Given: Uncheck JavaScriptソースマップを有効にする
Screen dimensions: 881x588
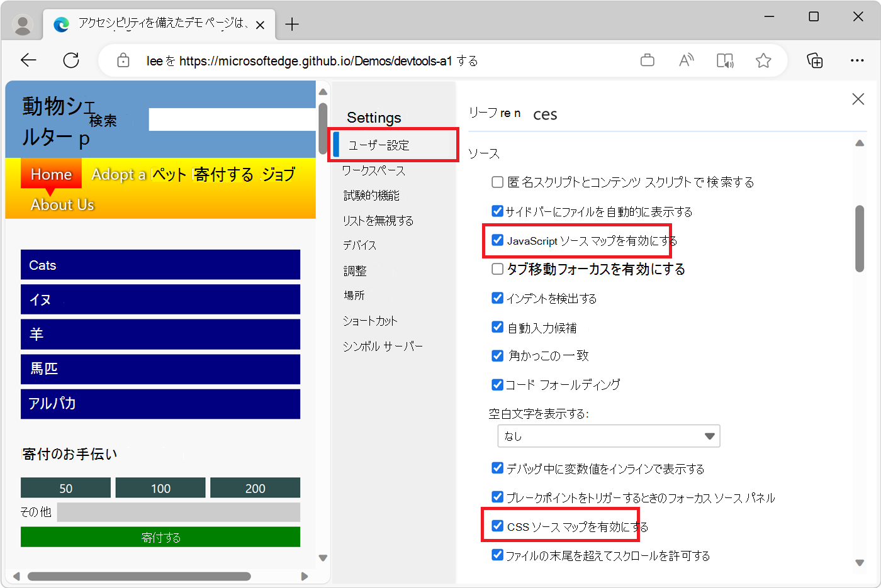Looking at the screenshot, I should click(x=497, y=240).
